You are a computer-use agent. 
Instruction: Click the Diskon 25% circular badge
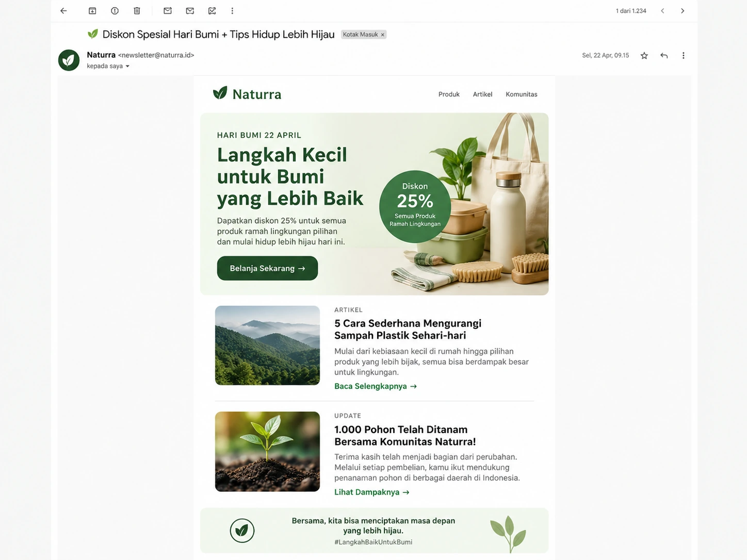pos(415,206)
